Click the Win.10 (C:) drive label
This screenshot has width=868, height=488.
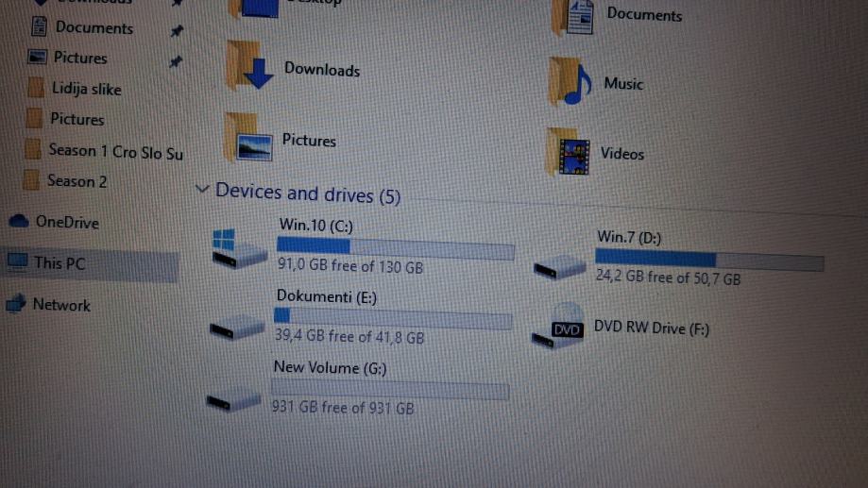click(316, 226)
